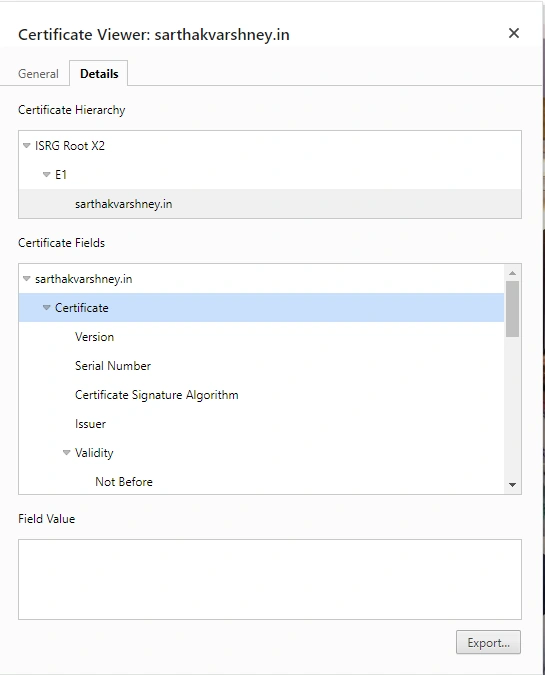Collapse the E1 hierarchy node
The width and height of the screenshot is (545, 675).
pyautogui.click(x=46, y=174)
